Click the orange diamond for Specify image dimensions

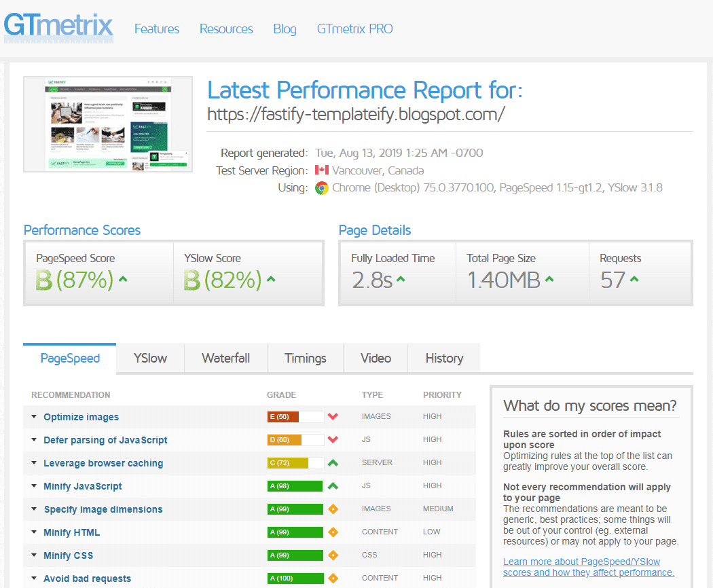pos(333,509)
